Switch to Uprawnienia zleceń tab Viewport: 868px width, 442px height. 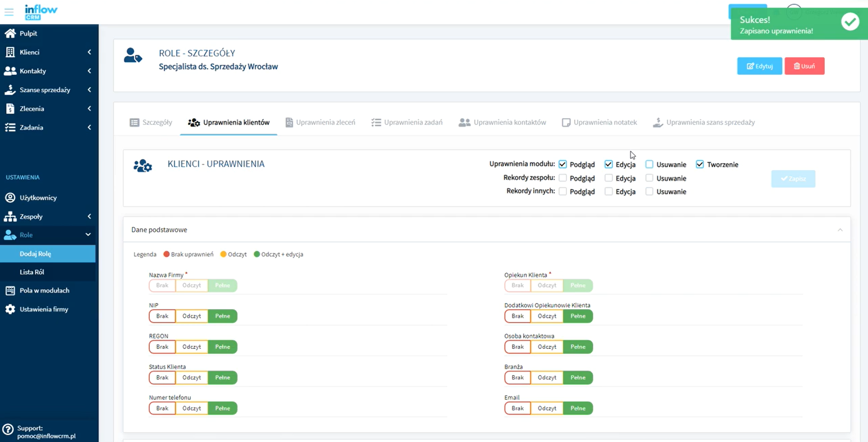[320, 123]
